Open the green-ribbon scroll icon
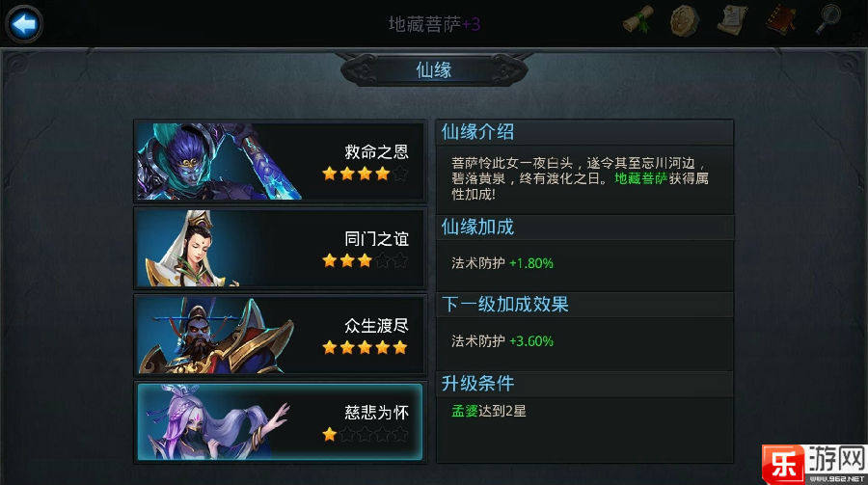 (638, 20)
